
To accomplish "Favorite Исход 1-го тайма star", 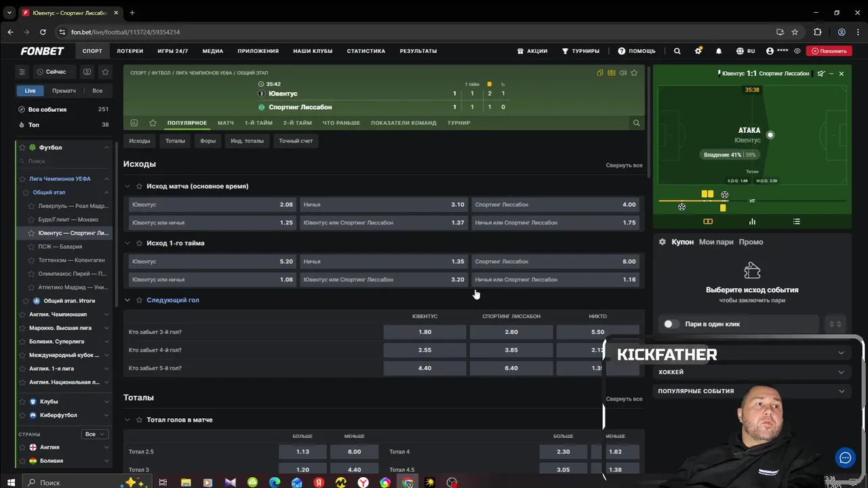I will [x=139, y=243].
